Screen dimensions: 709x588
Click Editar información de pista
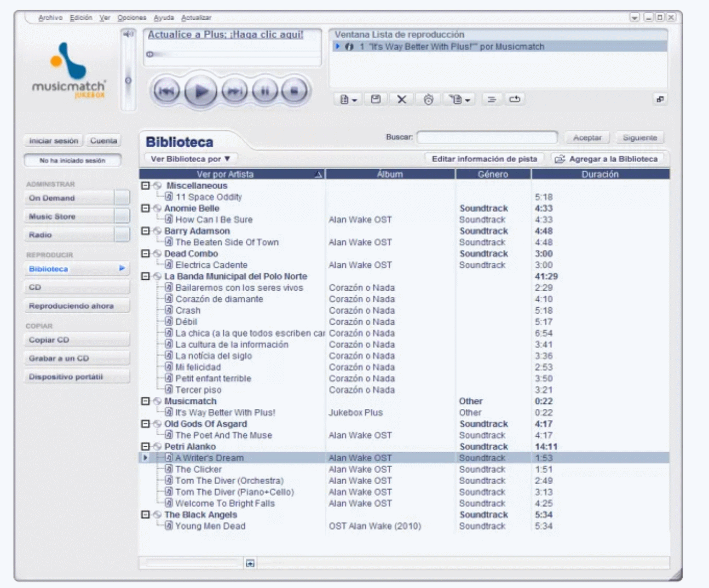[485, 159]
